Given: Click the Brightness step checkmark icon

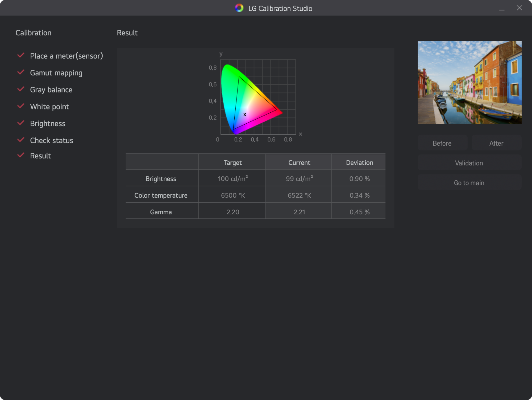Looking at the screenshot, I should click(21, 123).
